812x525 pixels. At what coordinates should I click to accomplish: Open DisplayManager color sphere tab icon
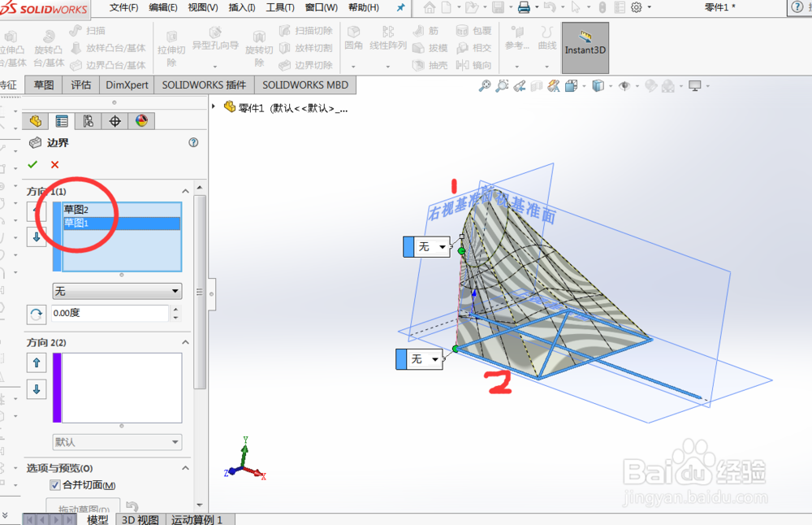pos(141,121)
